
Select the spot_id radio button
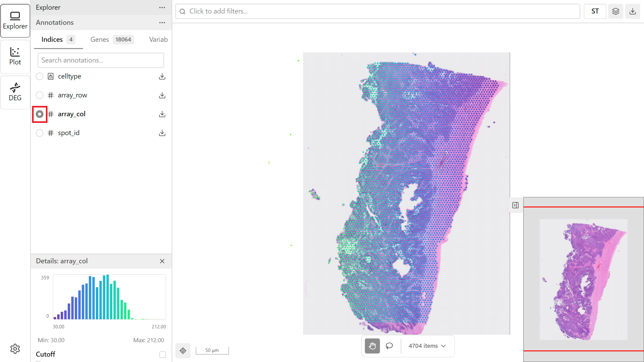tap(40, 133)
